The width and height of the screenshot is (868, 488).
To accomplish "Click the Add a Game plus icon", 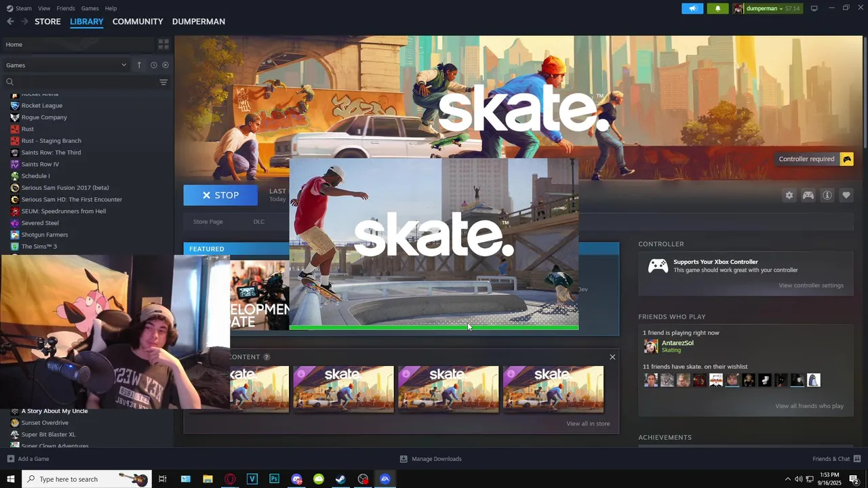I will (10, 459).
